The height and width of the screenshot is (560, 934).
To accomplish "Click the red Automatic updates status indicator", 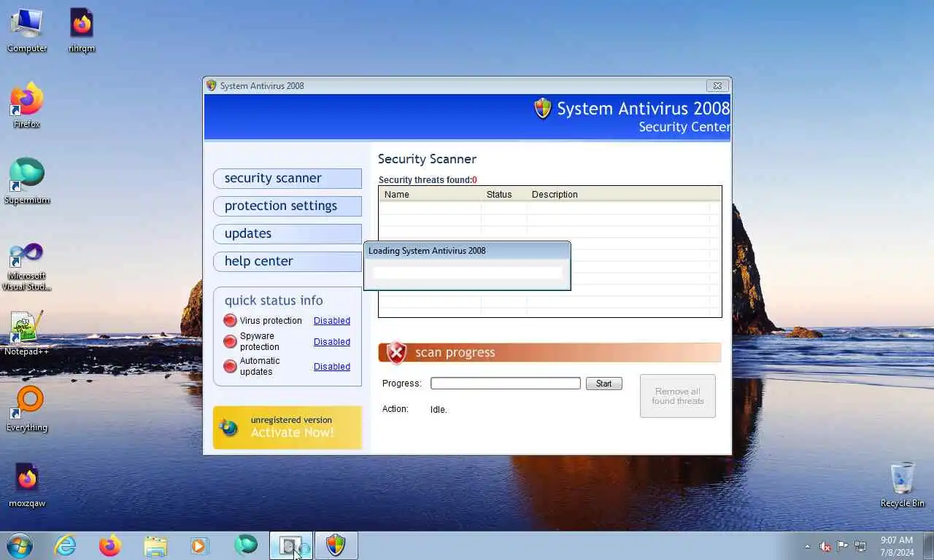I will tap(230, 366).
